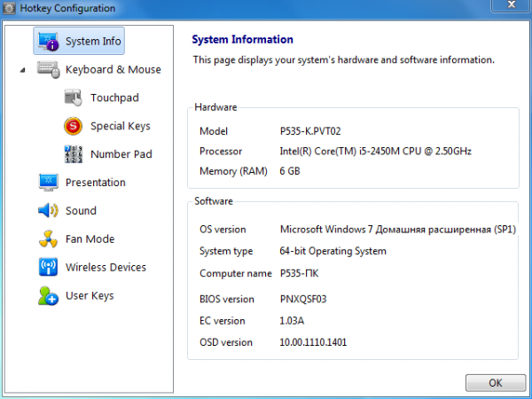Open the Sound settings page

(81, 211)
